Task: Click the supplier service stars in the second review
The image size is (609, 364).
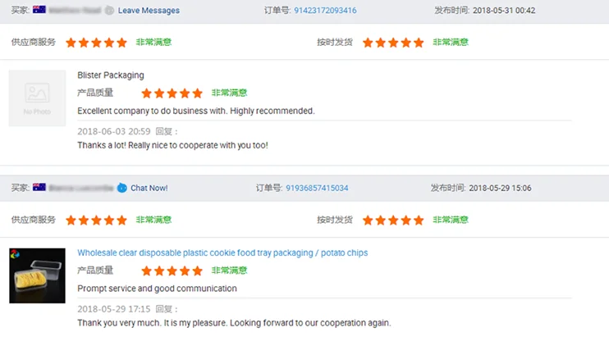Action: 96,221
